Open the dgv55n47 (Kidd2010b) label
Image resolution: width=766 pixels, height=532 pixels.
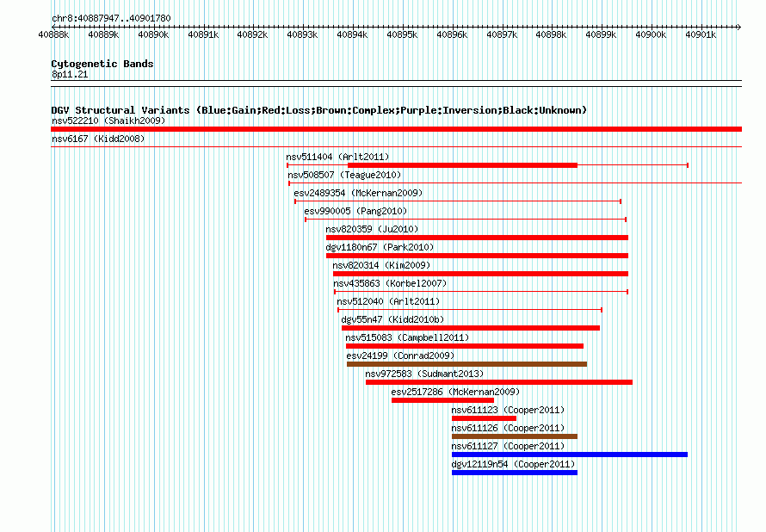click(x=392, y=319)
